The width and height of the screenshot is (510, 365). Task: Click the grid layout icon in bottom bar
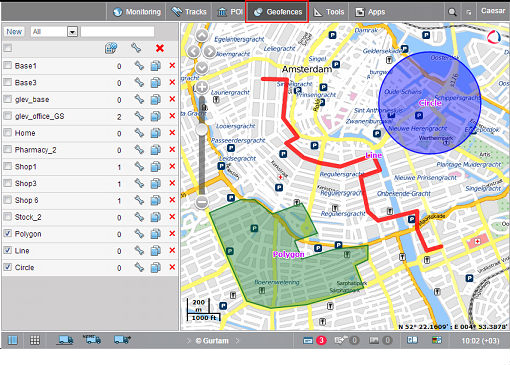35,340
